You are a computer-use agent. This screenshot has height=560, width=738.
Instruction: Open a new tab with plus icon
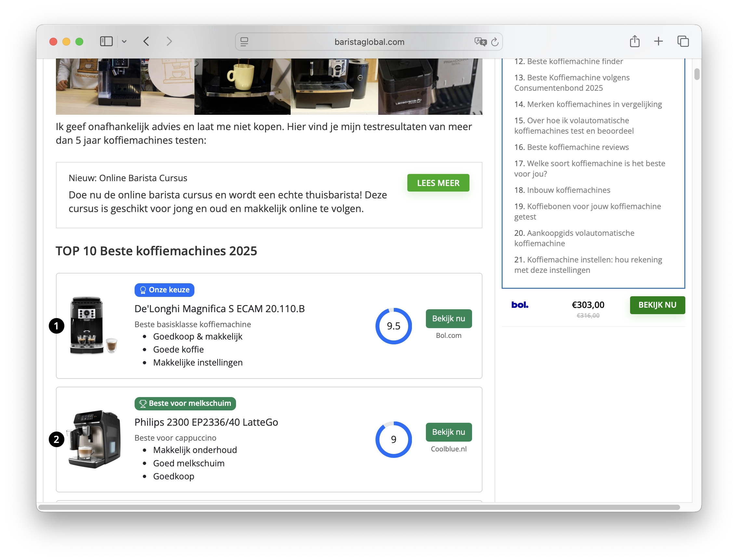tap(658, 41)
